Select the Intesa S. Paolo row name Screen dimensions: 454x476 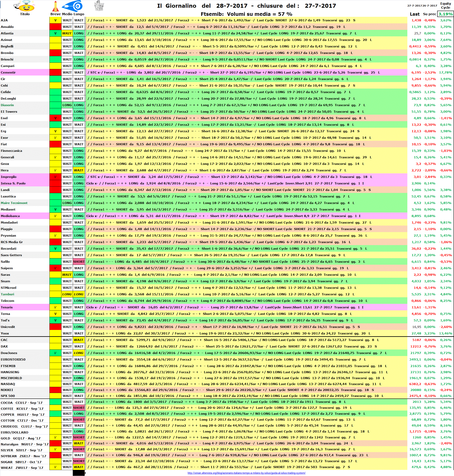click(13, 184)
